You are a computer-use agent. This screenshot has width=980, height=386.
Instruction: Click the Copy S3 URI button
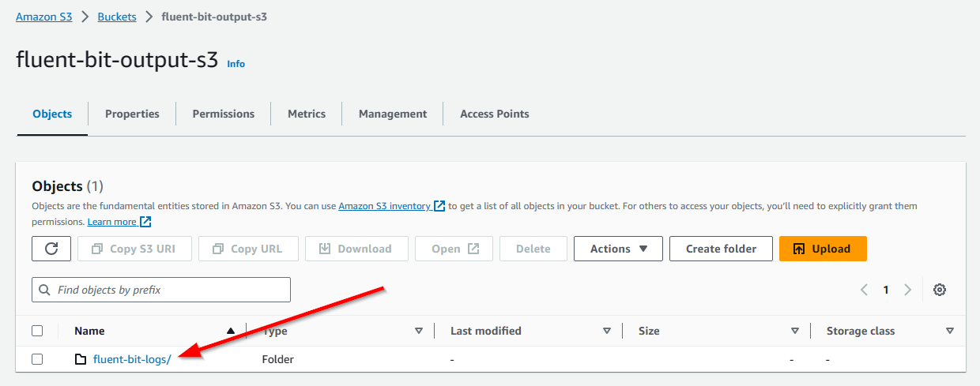134,249
